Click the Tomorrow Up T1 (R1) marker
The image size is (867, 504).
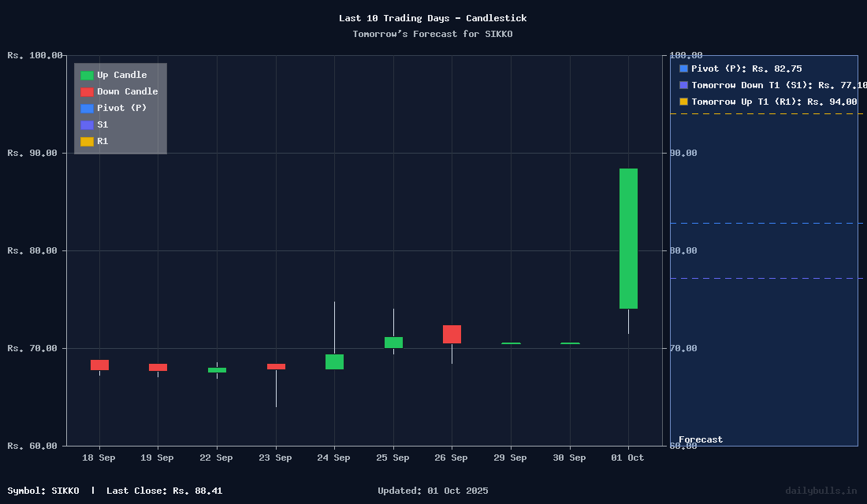click(x=683, y=102)
